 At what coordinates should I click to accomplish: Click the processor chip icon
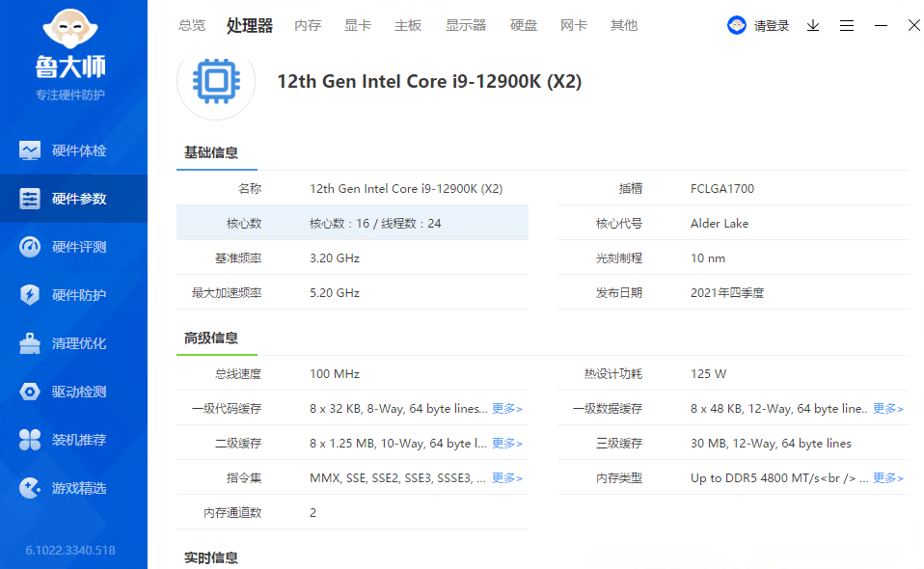[x=216, y=81]
